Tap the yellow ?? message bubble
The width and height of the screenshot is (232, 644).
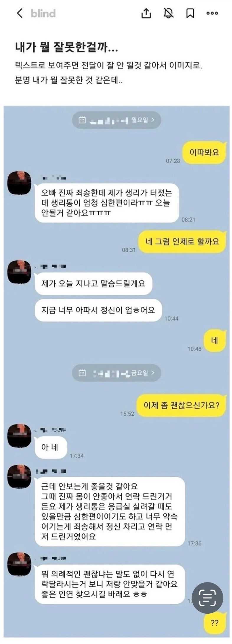[x=215, y=623]
